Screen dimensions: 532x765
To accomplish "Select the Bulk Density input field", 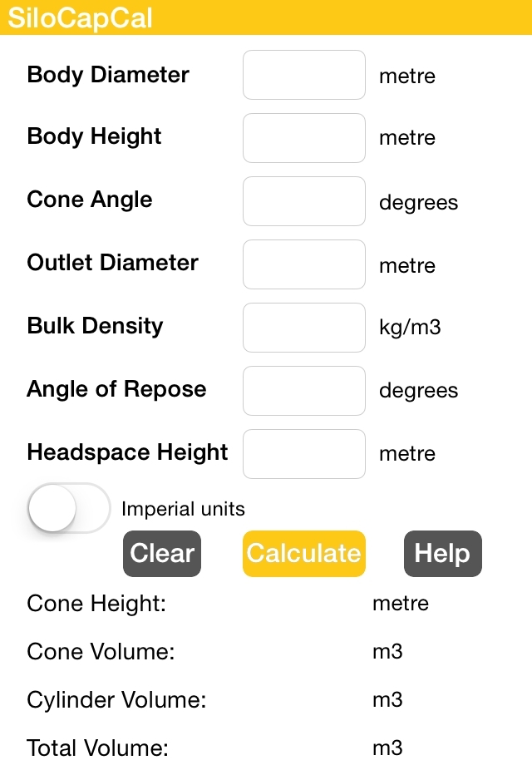I will pos(303,328).
